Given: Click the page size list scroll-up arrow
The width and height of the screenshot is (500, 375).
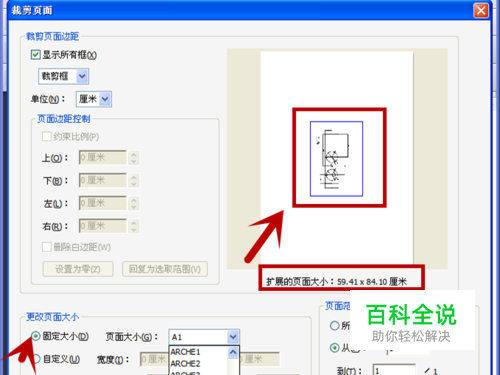Looking at the screenshot, I should tap(233, 352).
